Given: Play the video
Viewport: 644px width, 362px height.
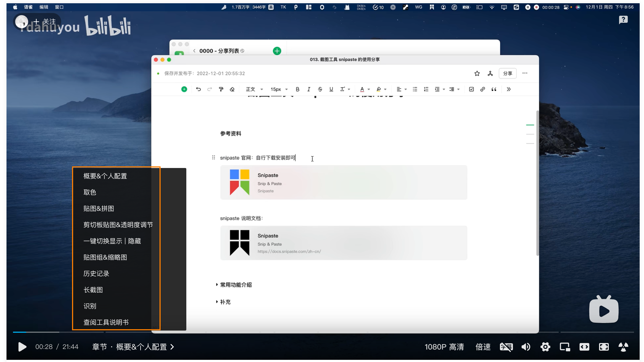Looking at the screenshot, I should pyautogui.click(x=22, y=347).
